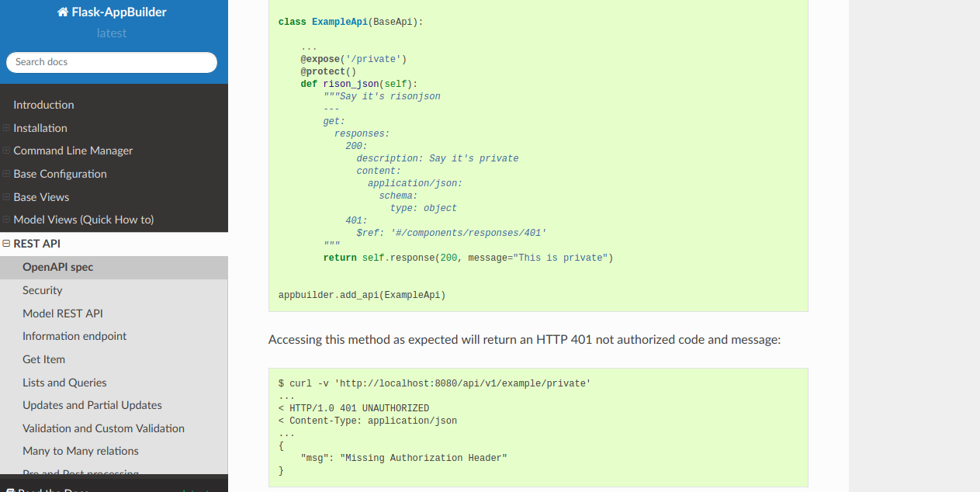Click the 'class ExampleApi(BaseApi):' code line
The height and width of the screenshot is (492, 980).
coord(351,22)
